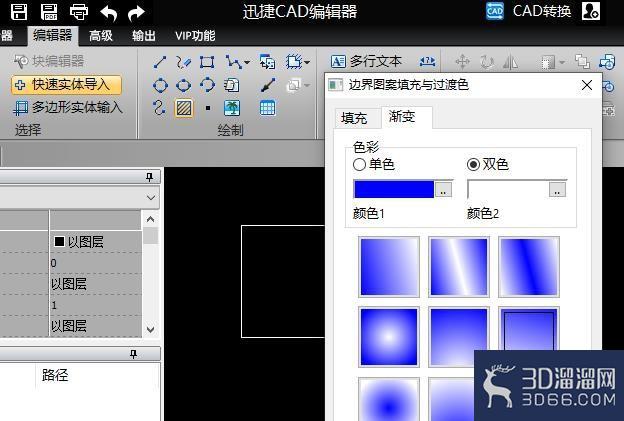The width and height of the screenshot is (624, 421).
Task: Select the freehand sketch tool
Action: [x=183, y=62]
